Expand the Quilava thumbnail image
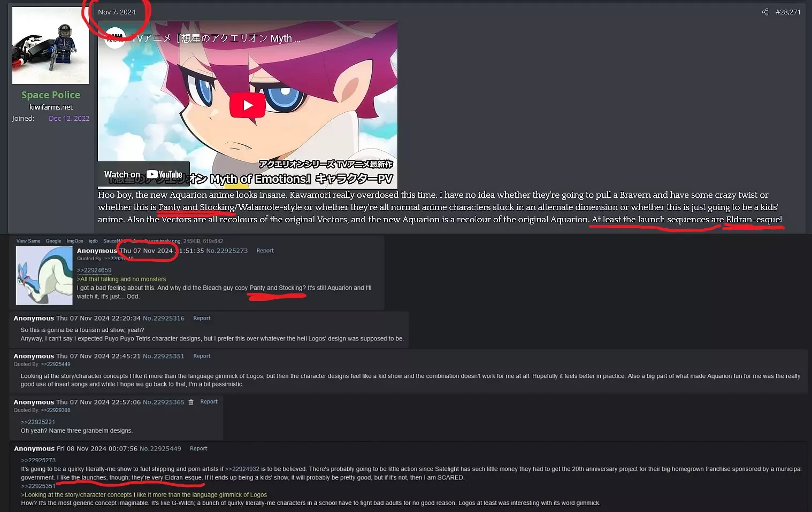This screenshot has width=812, height=512. [x=44, y=275]
